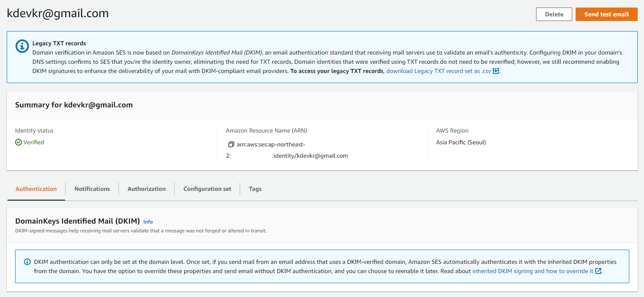Open the Authentication tab
This screenshot has height=297, width=644.
(36, 189)
